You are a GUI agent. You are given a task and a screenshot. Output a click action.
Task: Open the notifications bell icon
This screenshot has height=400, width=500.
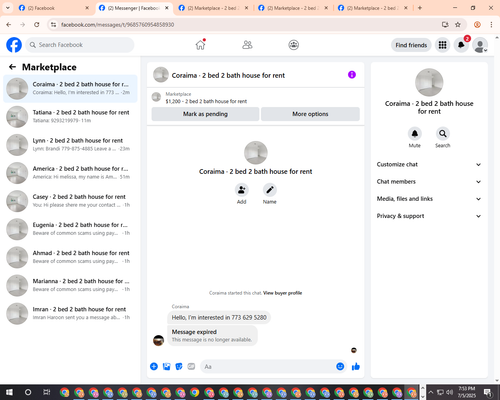[x=461, y=45]
